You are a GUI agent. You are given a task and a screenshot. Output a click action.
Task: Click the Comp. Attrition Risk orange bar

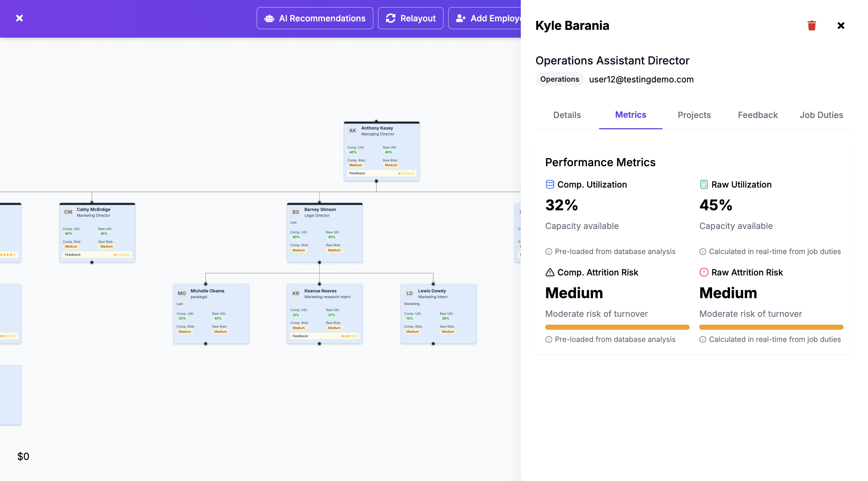click(x=617, y=327)
